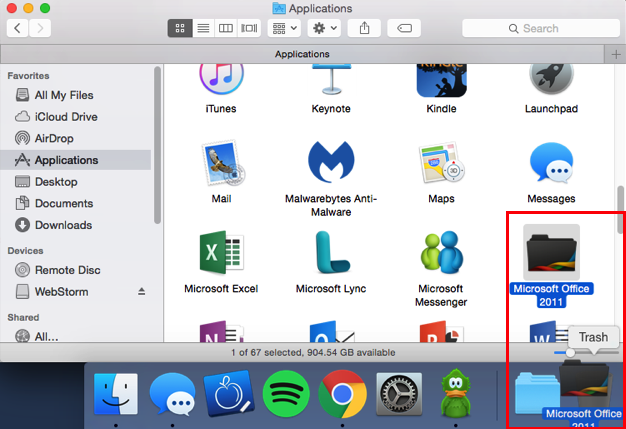Switch to list view
The height and width of the screenshot is (429, 626).
(203, 28)
